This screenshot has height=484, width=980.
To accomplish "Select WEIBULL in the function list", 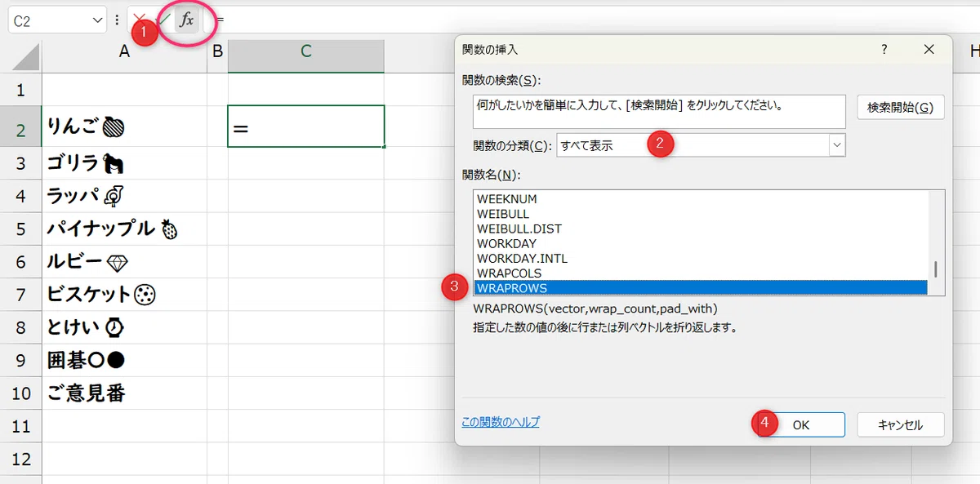I will (701, 214).
